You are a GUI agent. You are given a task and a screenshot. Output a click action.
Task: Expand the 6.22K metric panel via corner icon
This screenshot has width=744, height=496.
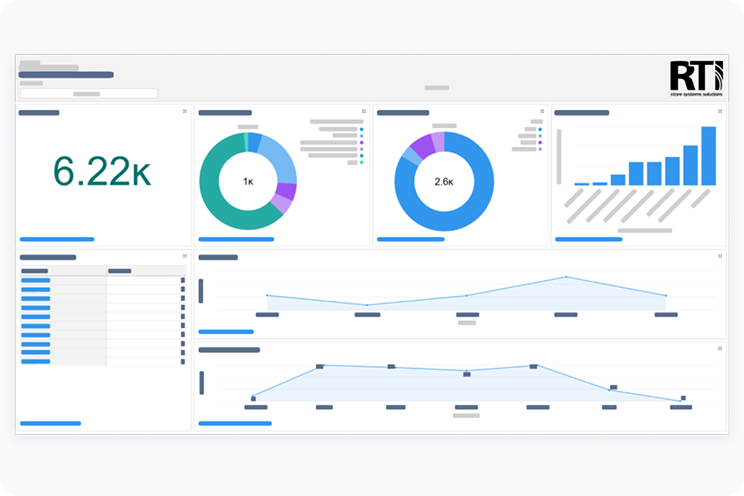(185, 111)
